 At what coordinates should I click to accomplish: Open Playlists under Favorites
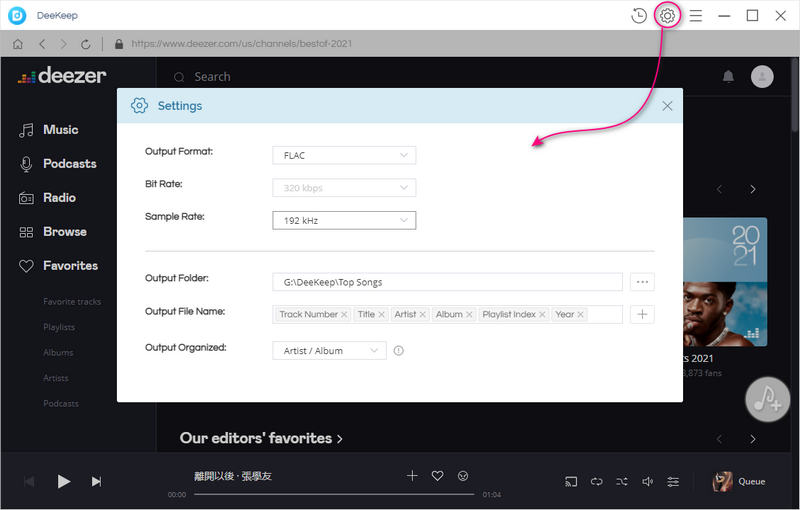tap(59, 327)
